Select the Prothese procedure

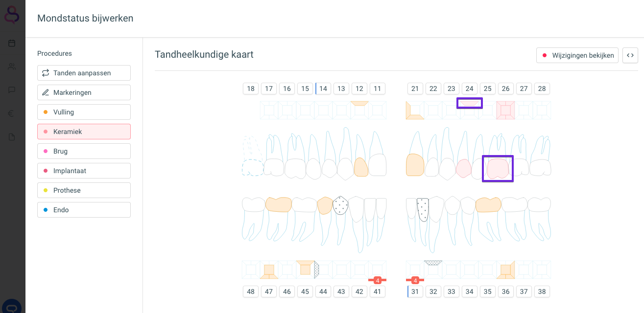[84, 190]
